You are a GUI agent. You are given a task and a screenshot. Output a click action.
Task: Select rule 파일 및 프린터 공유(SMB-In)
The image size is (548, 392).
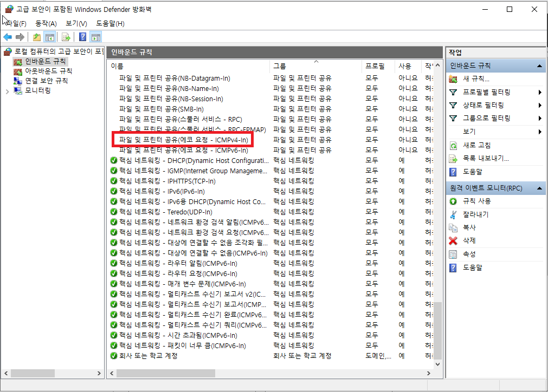[161, 109]
